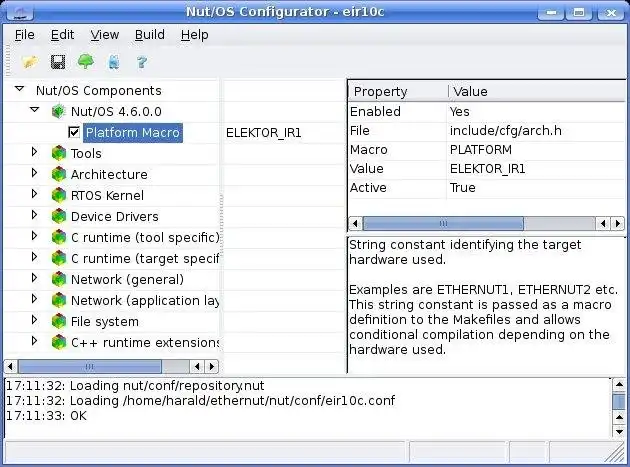Click the log line loading repository.nut
Image resolution: width=630 pixels, height=467 pixels.
coord(135,386)
